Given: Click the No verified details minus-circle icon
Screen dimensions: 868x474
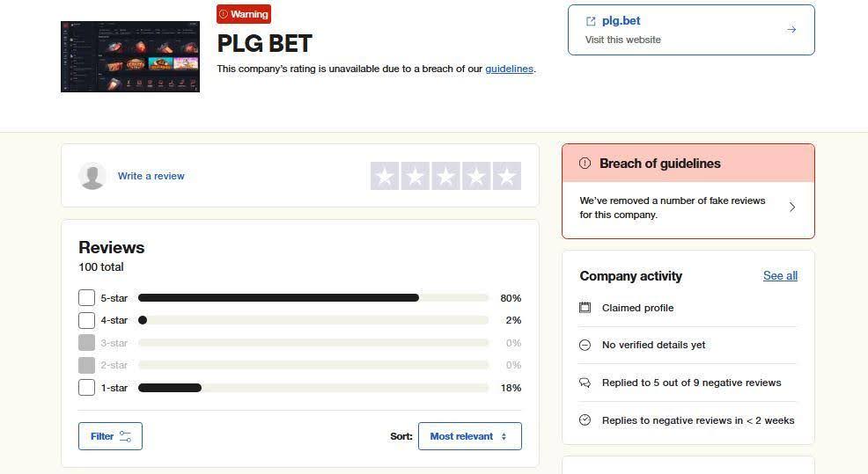Looking at the screenshot, I should pyautogui.click(x=585, y=345).
